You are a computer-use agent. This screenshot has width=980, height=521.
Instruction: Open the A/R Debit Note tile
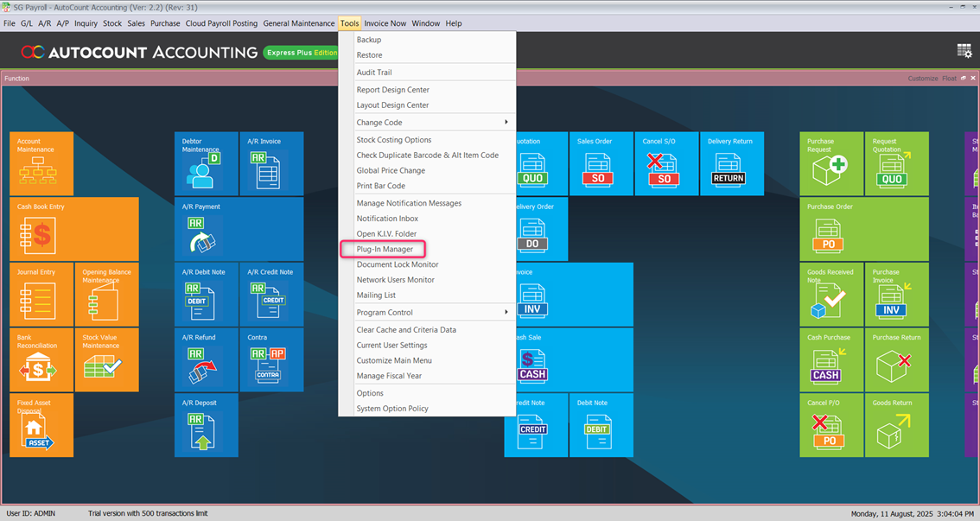pos(207,295)
